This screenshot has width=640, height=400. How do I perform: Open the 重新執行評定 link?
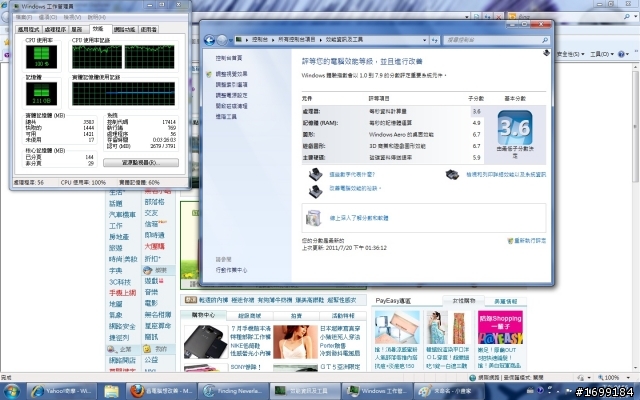[530, 241]
